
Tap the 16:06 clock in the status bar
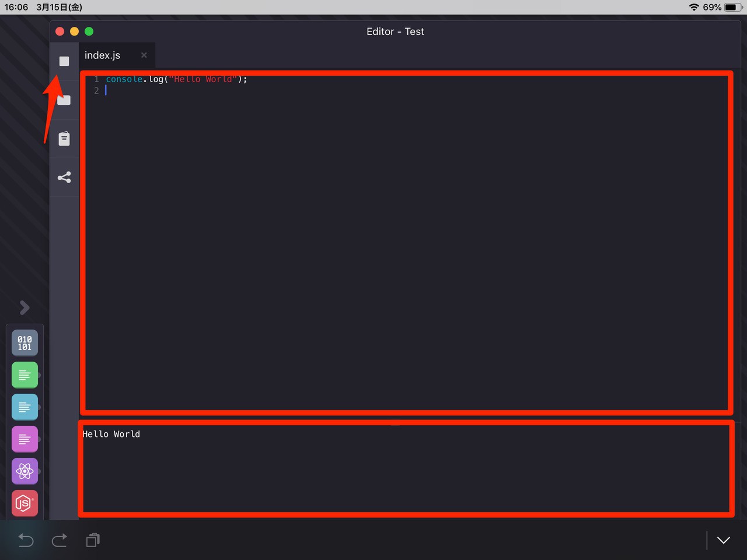(16, 7)
